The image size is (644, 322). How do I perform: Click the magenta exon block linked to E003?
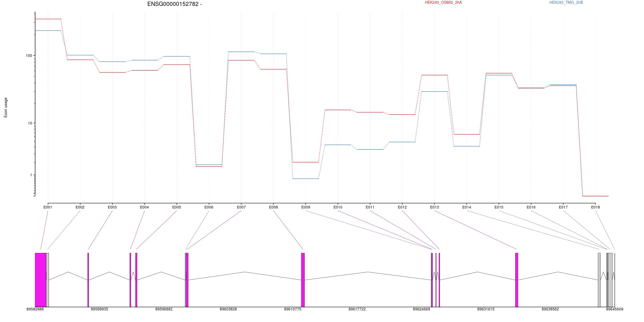88,280
